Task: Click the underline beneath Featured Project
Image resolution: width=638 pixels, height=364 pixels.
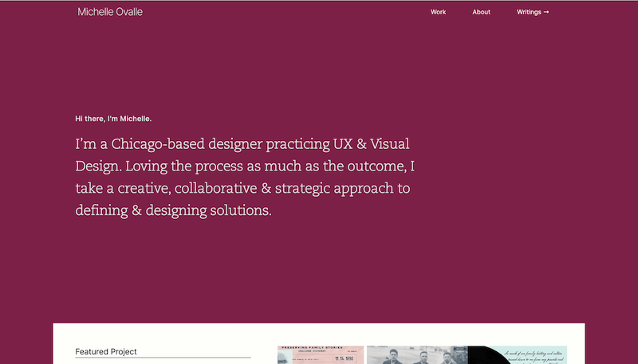Action: click(163, 358)
